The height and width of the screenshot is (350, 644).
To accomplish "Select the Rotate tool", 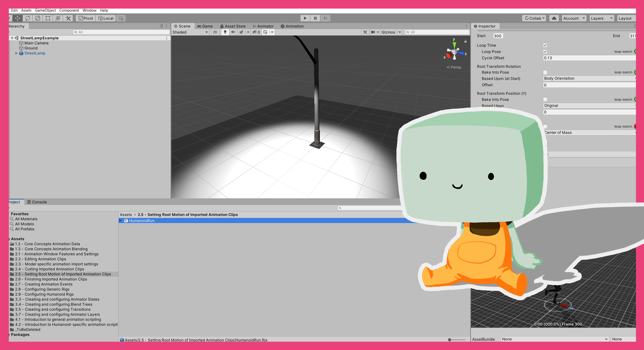I will [28, 18].
